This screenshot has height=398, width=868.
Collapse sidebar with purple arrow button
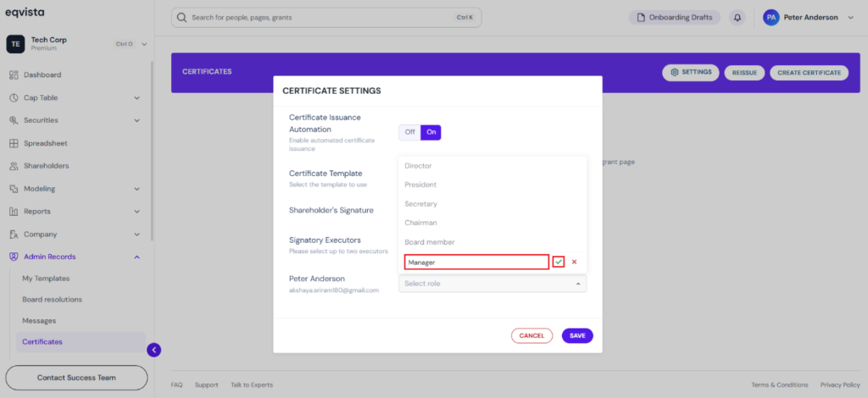pyautogui.click(x=154, y=350)
